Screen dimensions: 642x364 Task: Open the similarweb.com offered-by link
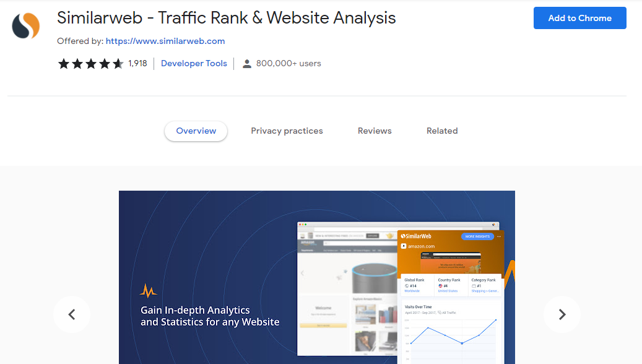[x=165, y=41]
